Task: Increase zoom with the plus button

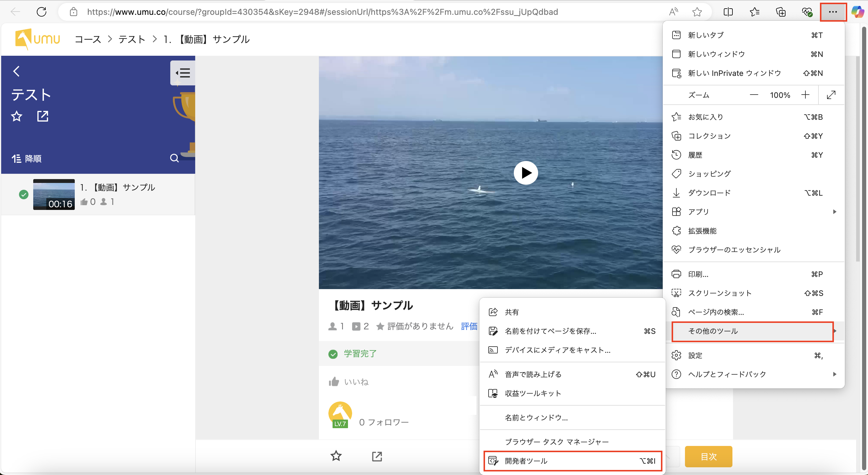Action: coord(805,95)
